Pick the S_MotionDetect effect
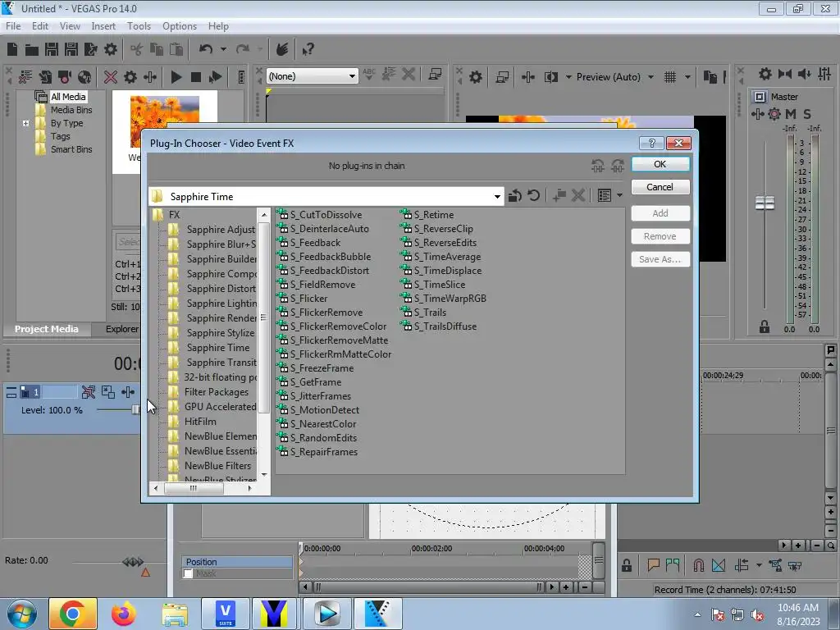 click(x=318, y=410)
